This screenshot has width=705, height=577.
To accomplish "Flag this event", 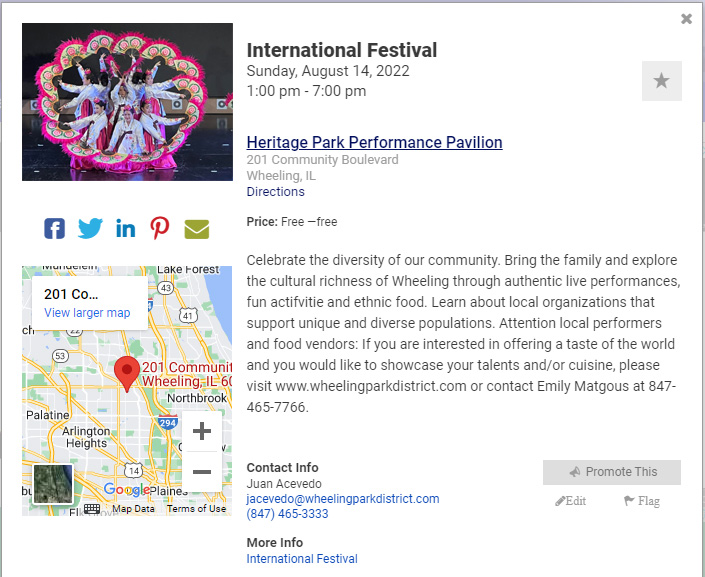I will pyautogui.click(x=641, y=501).
